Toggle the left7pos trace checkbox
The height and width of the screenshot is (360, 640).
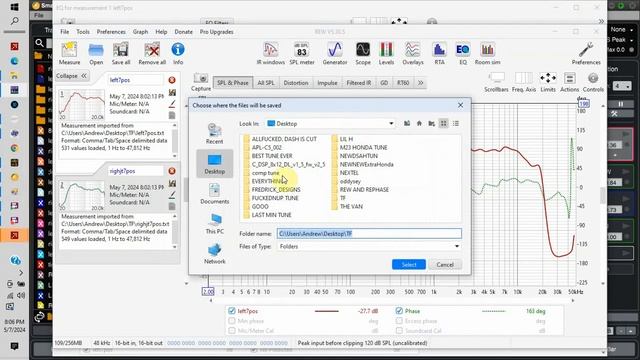pos(232,311)
